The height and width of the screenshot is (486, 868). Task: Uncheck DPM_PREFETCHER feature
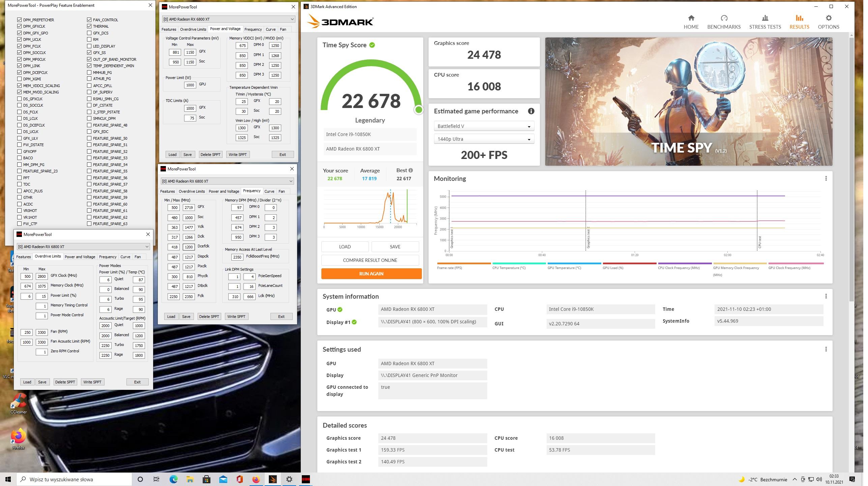pos(19,20)
